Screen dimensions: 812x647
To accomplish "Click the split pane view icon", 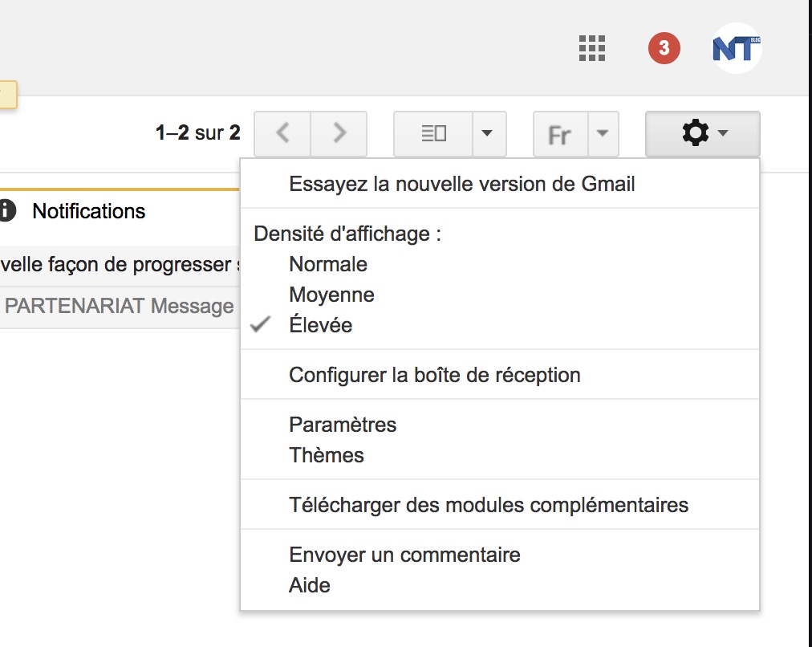I will pyautogui.click(x=433, y=133).
